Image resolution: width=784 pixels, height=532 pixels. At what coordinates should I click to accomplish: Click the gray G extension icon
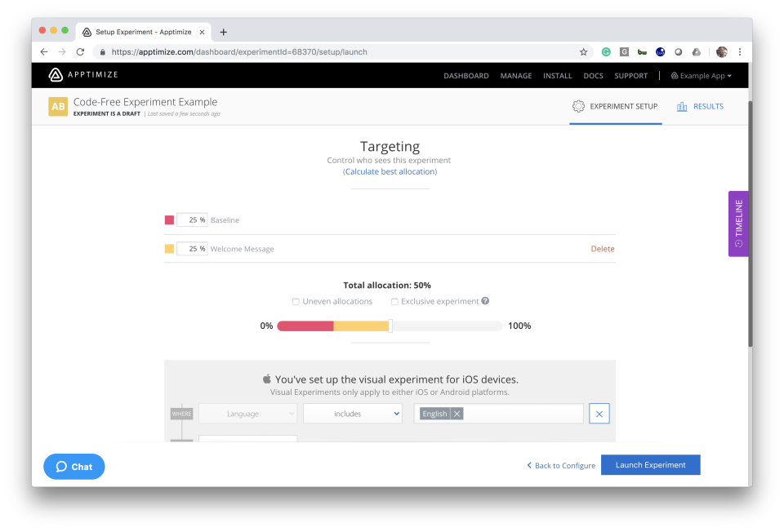(x=624, y=52)
